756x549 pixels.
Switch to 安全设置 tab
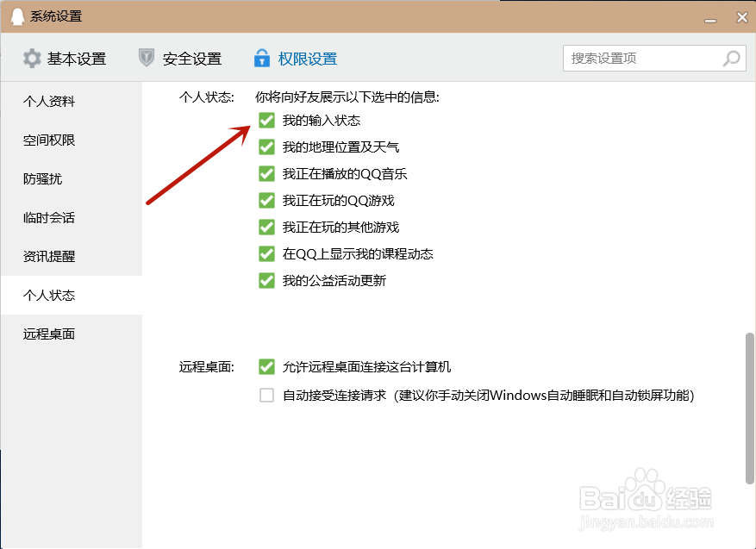point(180,59)
